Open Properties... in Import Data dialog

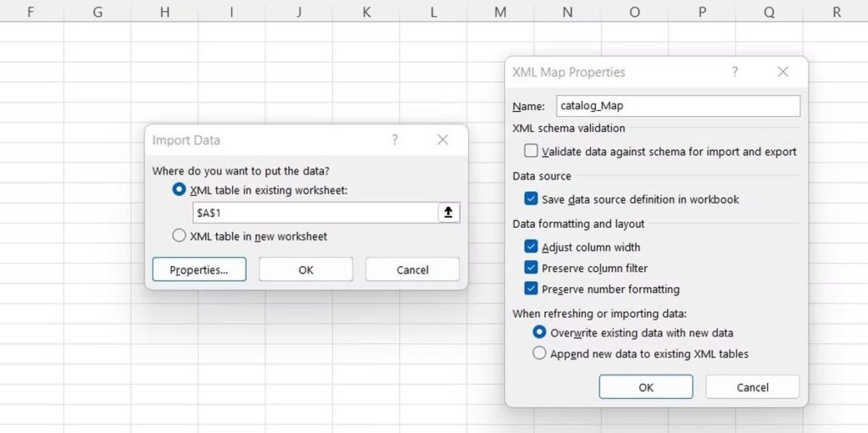pos(199,269)
